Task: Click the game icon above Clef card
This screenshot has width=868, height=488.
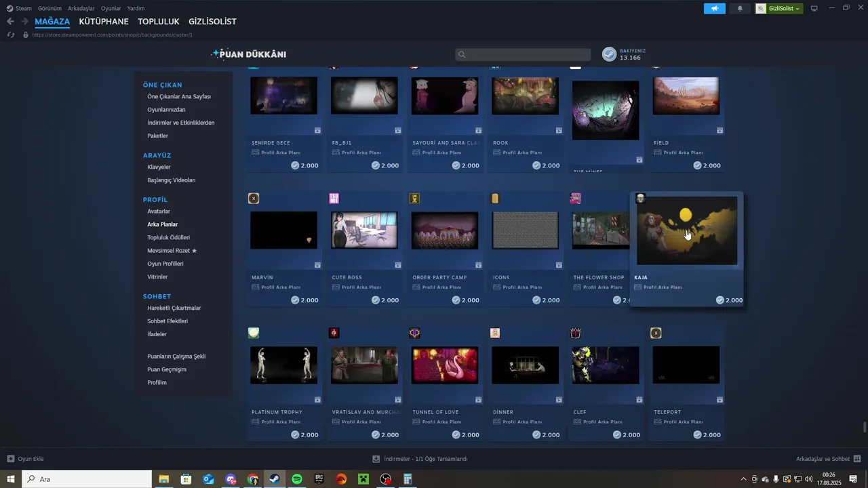Action: coord(576,333)
